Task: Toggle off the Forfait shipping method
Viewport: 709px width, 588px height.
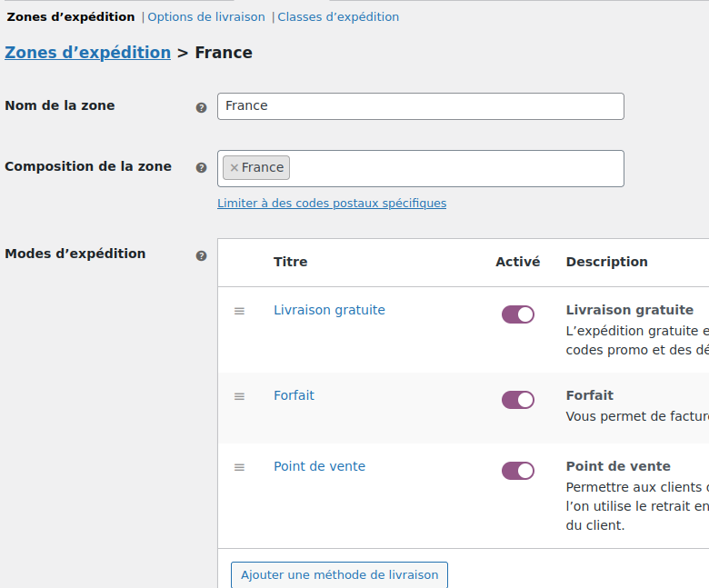Action: click(x=518, y=400)
